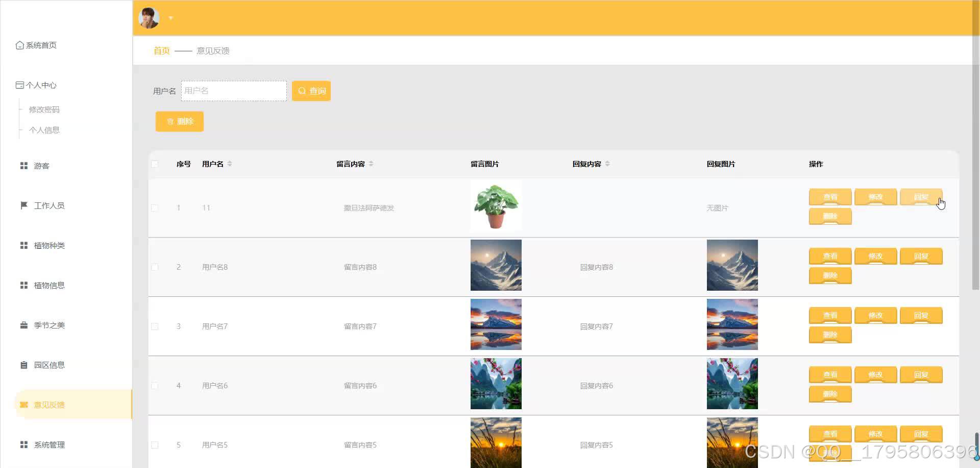Click 删除 for 用户名8 row
This screenshot has height=468, width=980.
coord(830,276)
